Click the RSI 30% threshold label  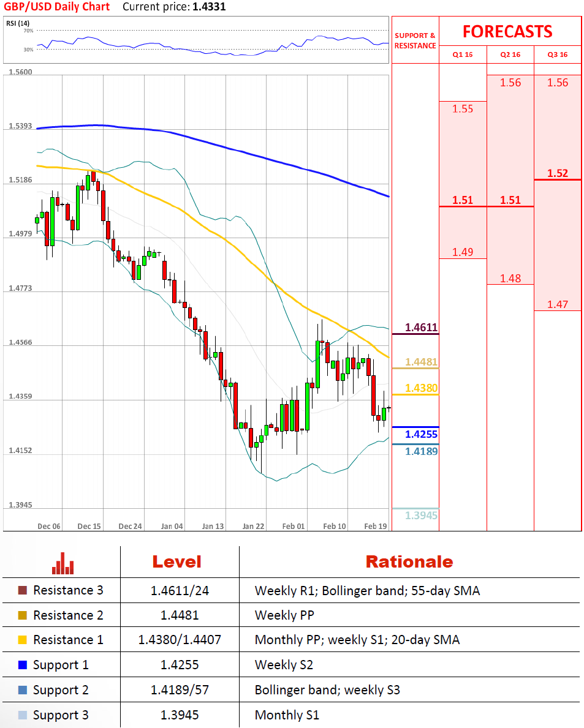tap(28, 49)
